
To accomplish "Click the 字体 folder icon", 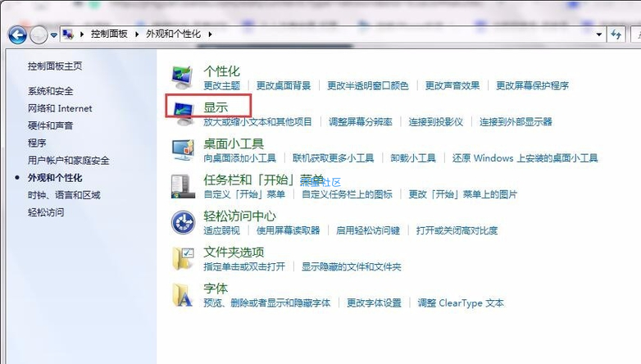I will pyautogui.click(x=182, y=295).
